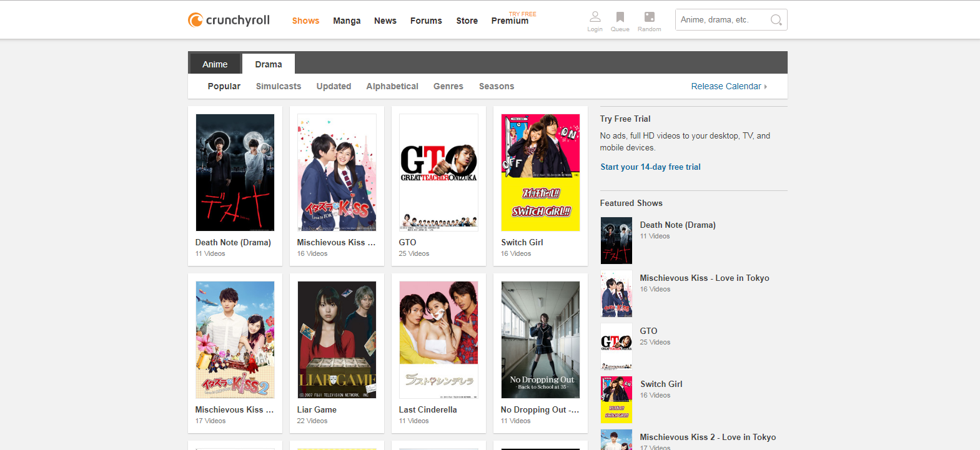Click the GTO title in the grid

pyautogui.click(x=407, y=242)
